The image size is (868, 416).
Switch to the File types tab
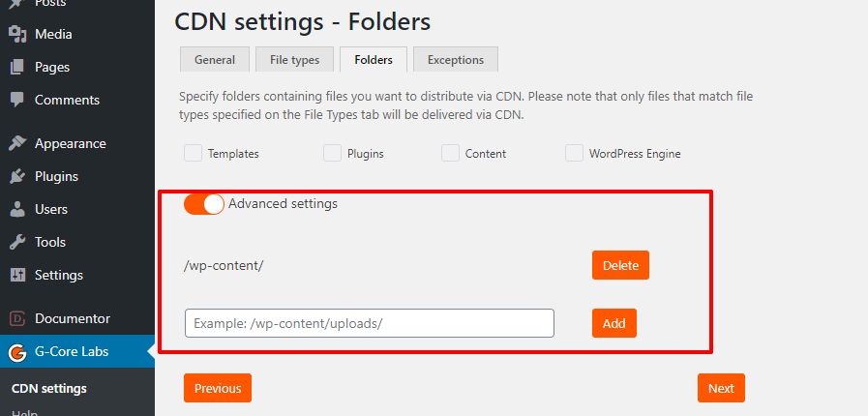(293, 60)
